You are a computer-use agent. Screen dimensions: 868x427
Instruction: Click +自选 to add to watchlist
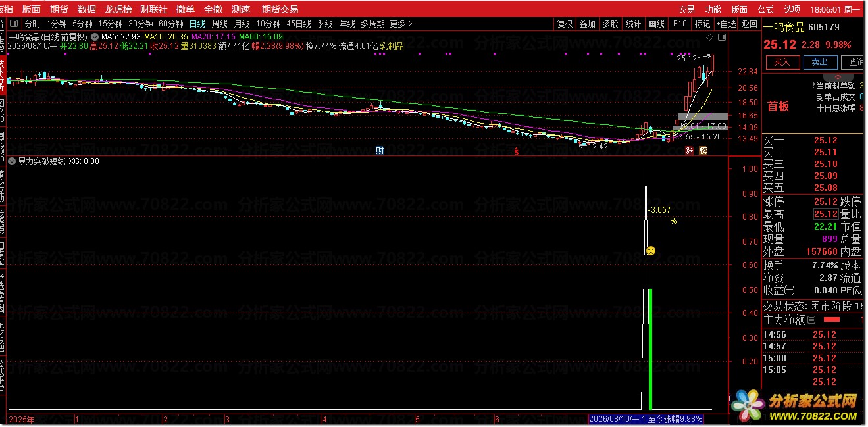(725, 24)
